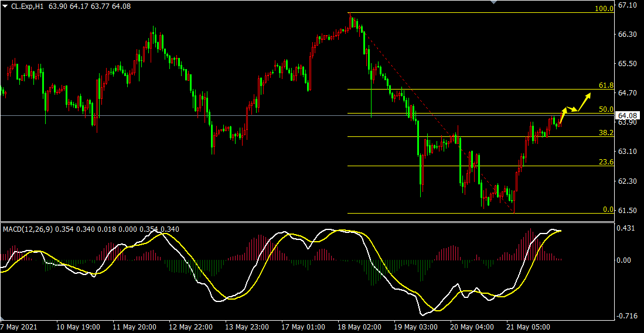644x333 pixels.
Task: Click the 11 May 20:00 time label
Action: coord(134,327)
